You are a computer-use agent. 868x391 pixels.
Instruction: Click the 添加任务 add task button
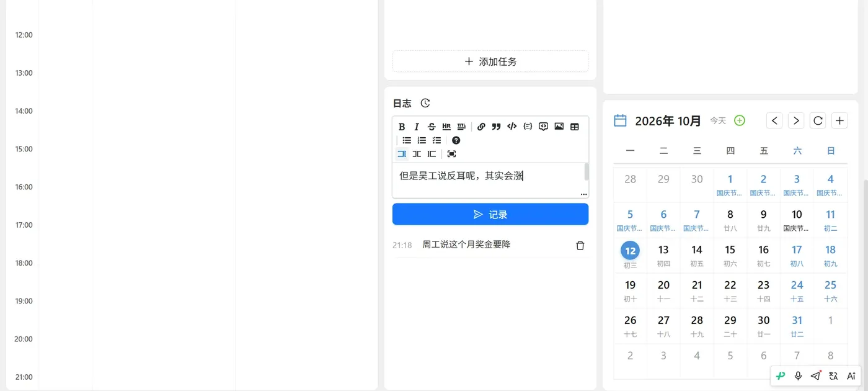click(490, 61)
